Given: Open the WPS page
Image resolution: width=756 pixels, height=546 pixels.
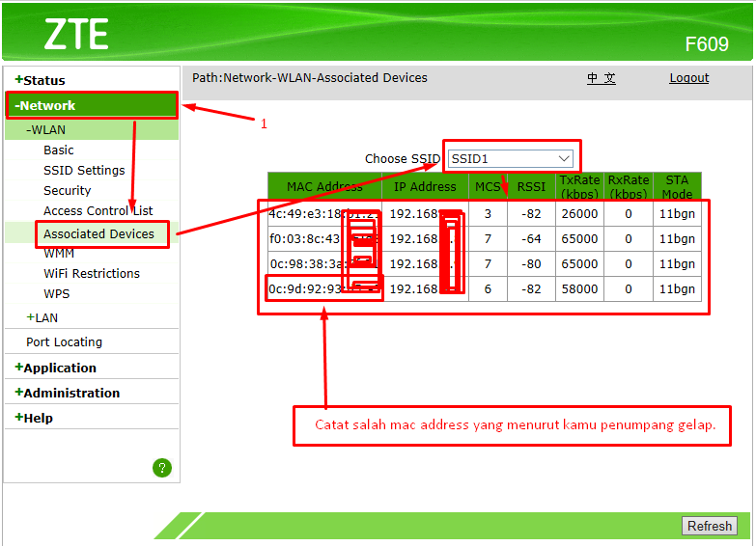Looking at the screenshot, I should coord(56,293).
